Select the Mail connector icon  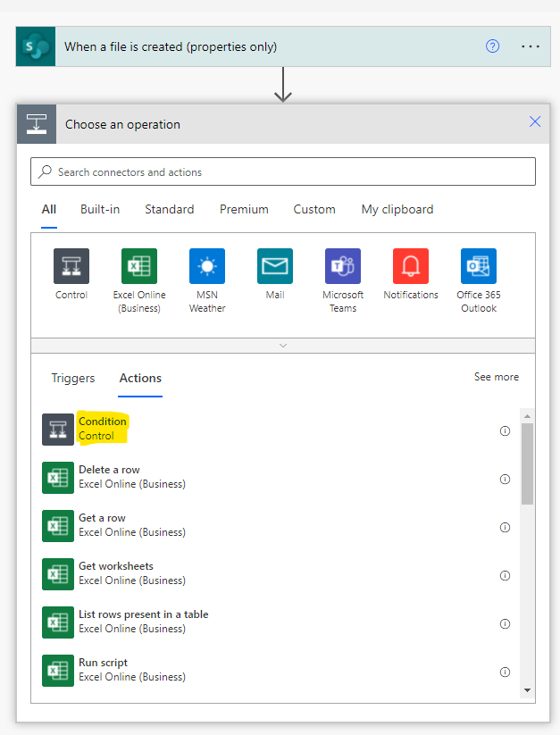tap(275, 266)
